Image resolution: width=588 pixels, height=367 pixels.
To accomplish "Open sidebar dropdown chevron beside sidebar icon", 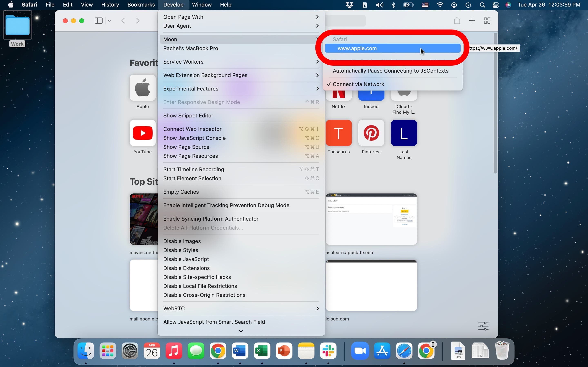I will pos(109,21).
